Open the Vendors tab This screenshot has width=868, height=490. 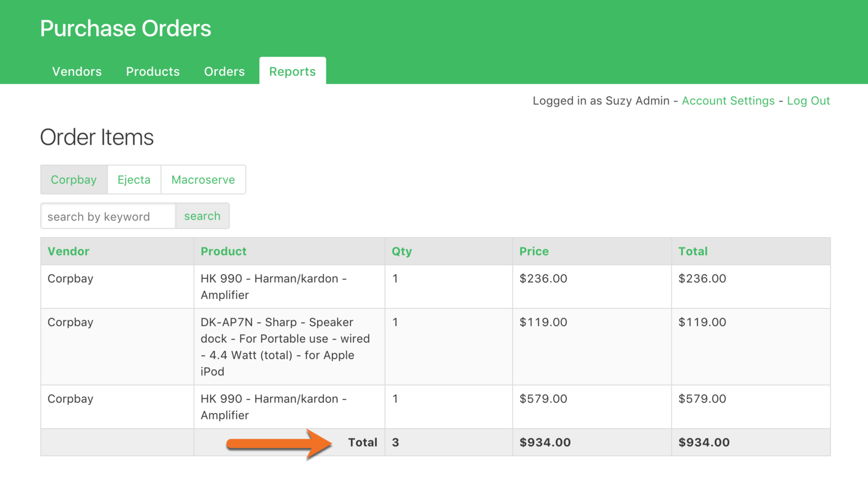(x=77, y=71)
